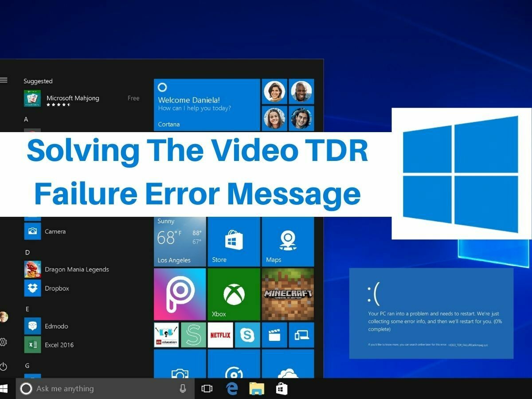Click the "Camera" app name in the list
532x399 pixels.
(x=55, y=231)
